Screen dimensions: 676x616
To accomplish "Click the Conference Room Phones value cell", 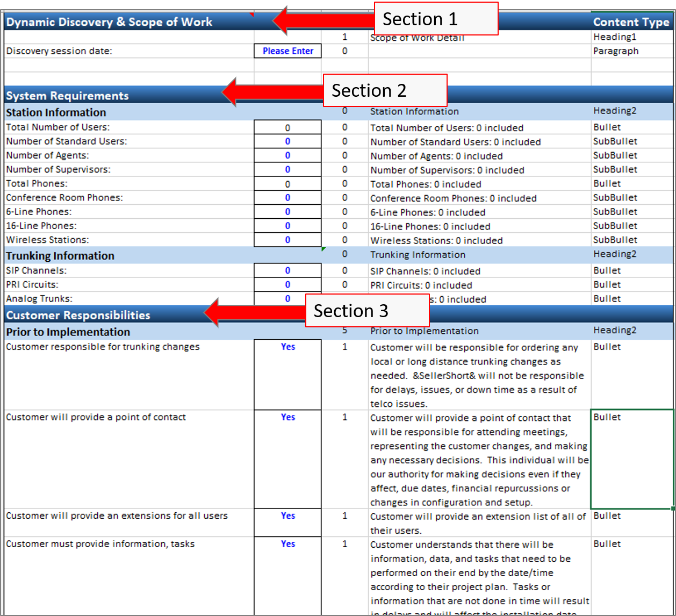I will (287, 198).
